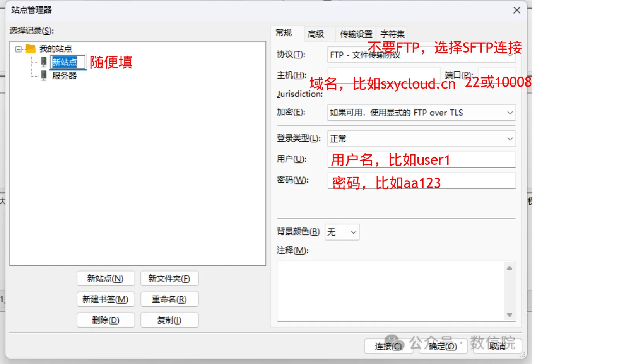Click the 新文件夹(F) button
The image size is (619, 364).
[x=169, y=279]
